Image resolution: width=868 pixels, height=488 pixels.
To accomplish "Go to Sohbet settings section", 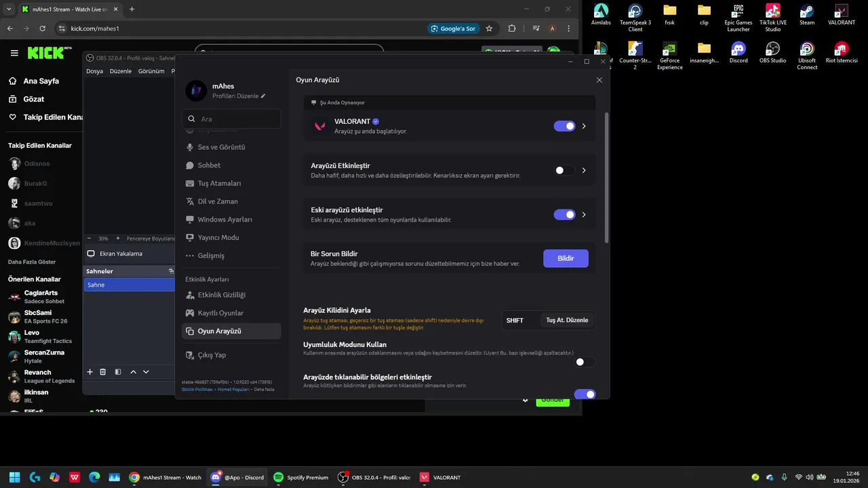I will tap(231, 165).
